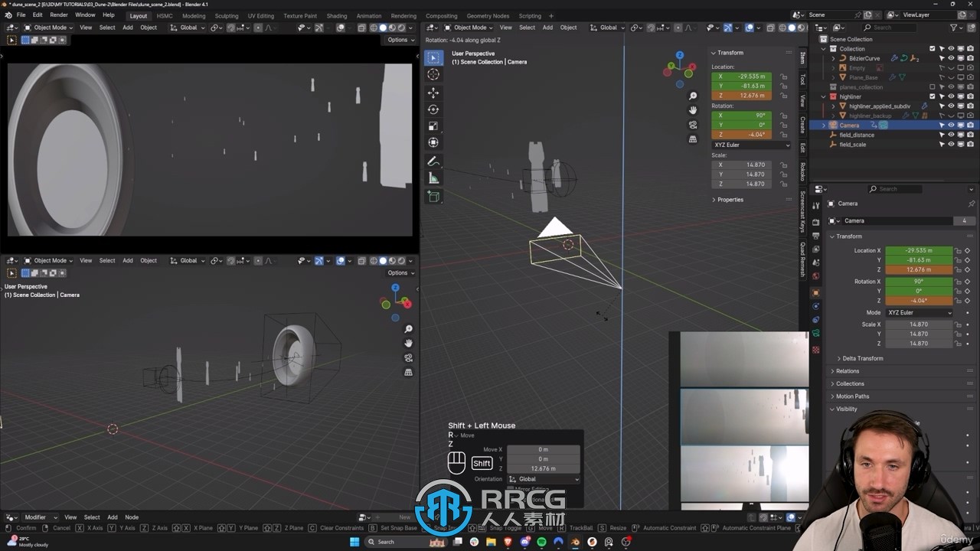The image size is (980, 551).
Task: Hide BézierCurve via its eye icon in outliner
Action: tap(951, 58)
